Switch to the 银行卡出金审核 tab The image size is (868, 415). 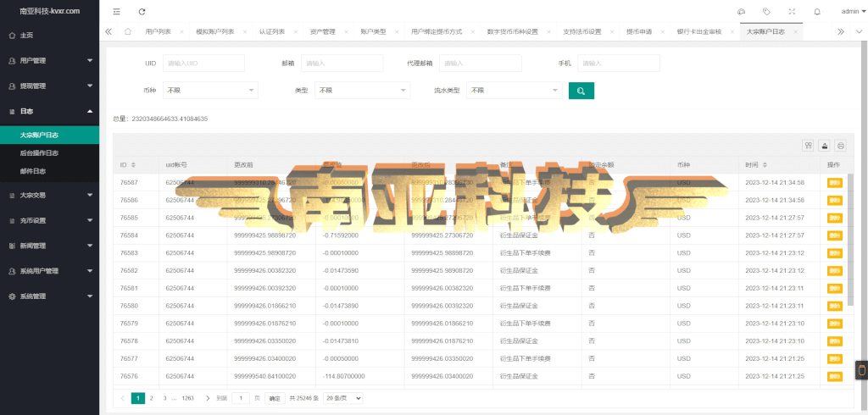pyautogui.click(x=699, y=32)
